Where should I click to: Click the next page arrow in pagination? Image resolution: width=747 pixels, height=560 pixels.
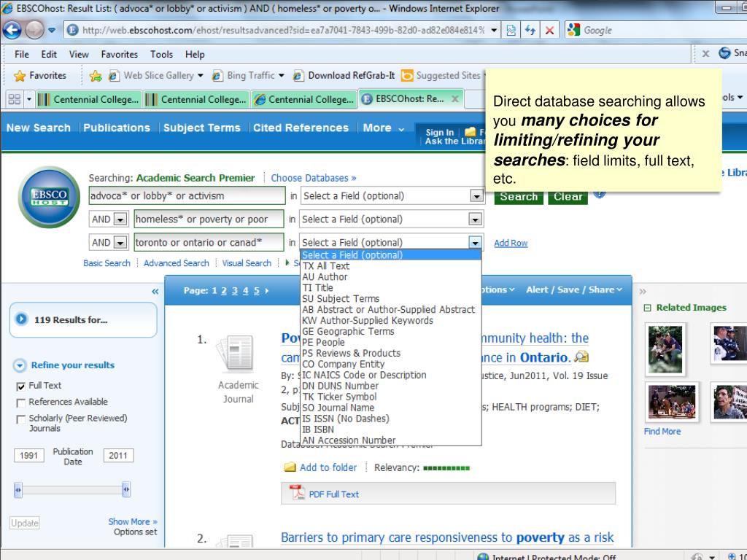267,290
